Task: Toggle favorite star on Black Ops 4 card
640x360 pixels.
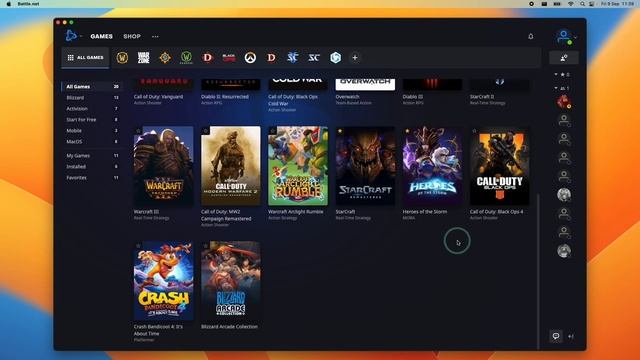Action: point(474,131)
